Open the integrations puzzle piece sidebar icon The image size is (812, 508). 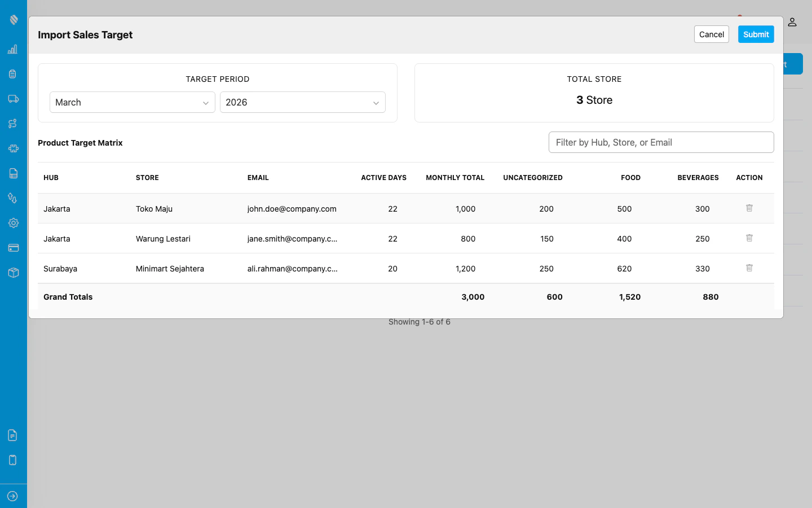coord(13,148)
